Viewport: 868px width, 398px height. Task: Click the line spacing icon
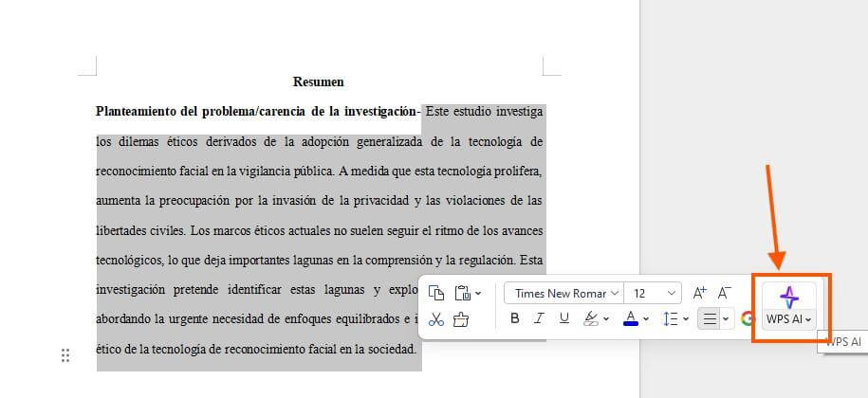[x=671, y=318]
